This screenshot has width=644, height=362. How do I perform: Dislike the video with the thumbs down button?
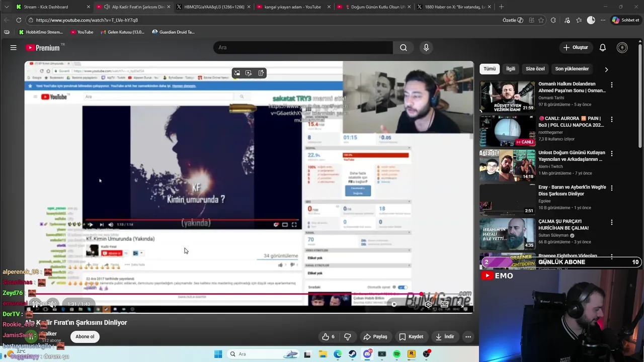click(347, 337)
